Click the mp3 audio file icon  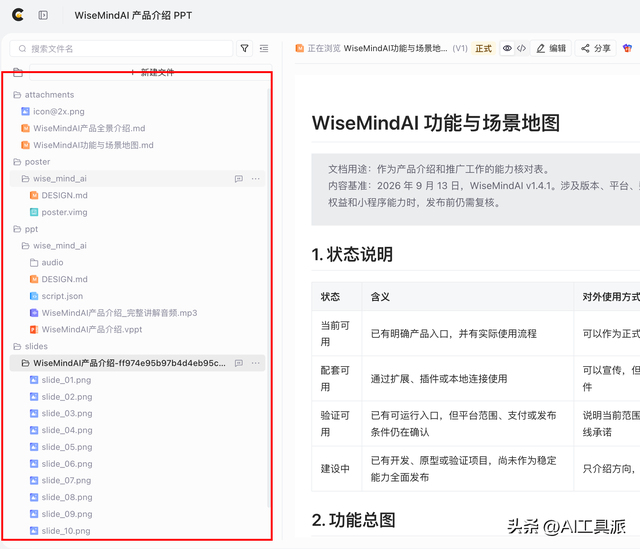click(x=34, y=313)
